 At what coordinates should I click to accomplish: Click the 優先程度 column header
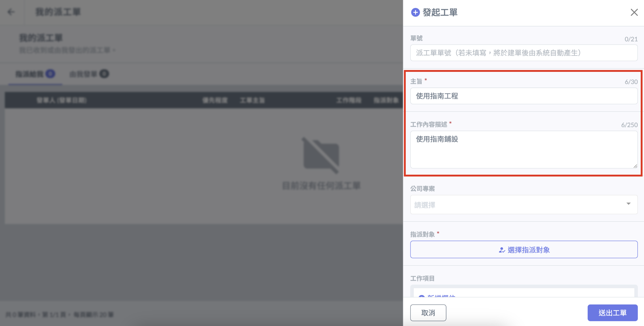pyautogui.click(x=215, y=100)
